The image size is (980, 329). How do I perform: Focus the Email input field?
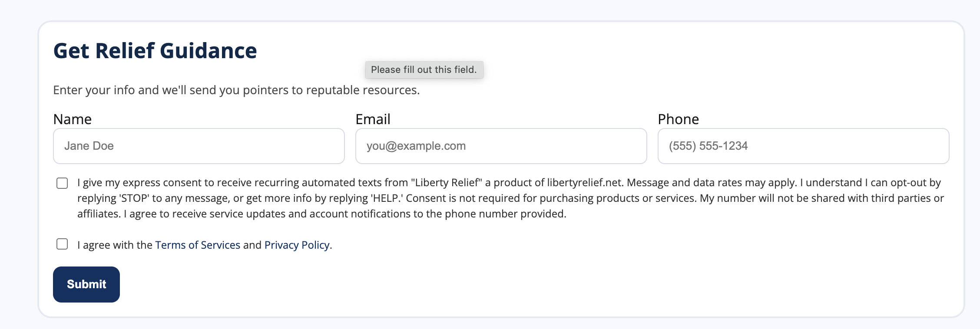501,146
